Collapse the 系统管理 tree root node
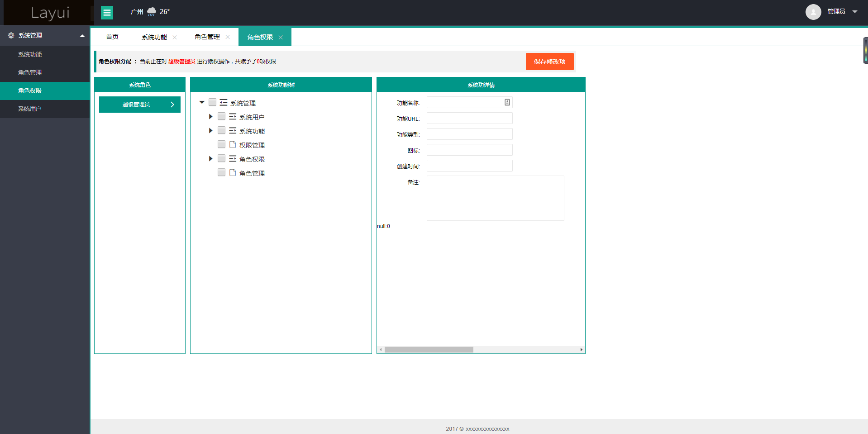 [202, 102]
